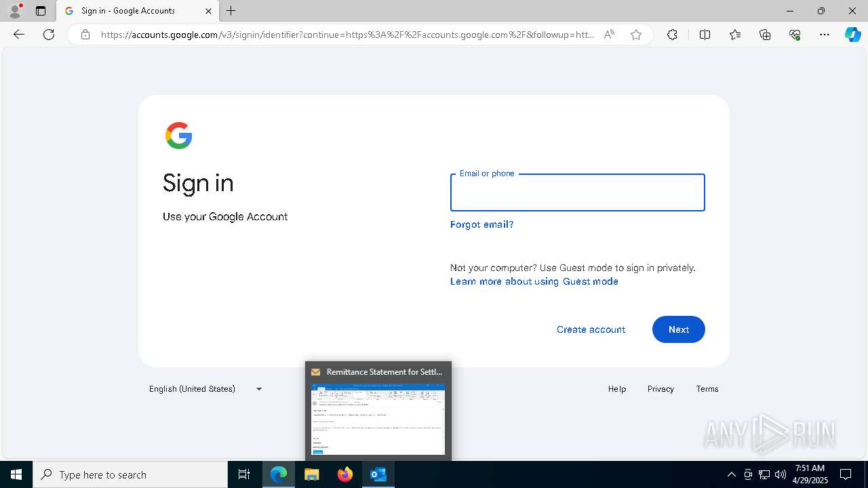Click the Create account button
Viewport: 868px width, 488px height.
pos(591,329)
